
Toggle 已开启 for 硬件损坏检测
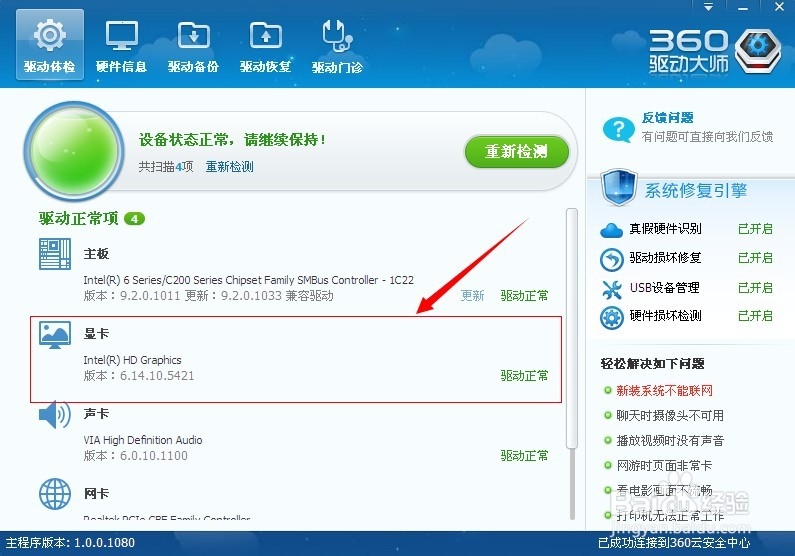(755, 316)
